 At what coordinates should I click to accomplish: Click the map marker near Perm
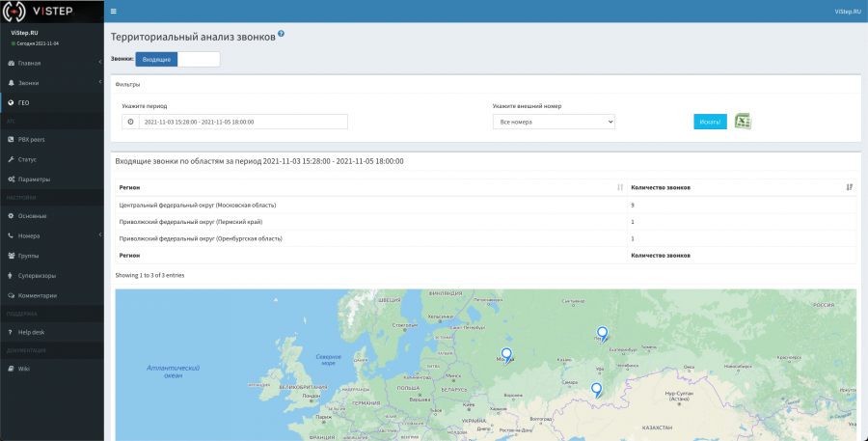(603, 333)
